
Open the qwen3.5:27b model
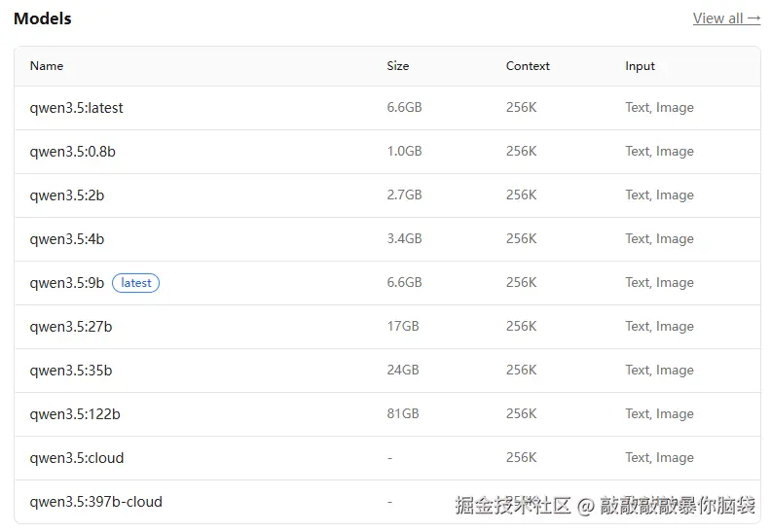coord(71,327)
